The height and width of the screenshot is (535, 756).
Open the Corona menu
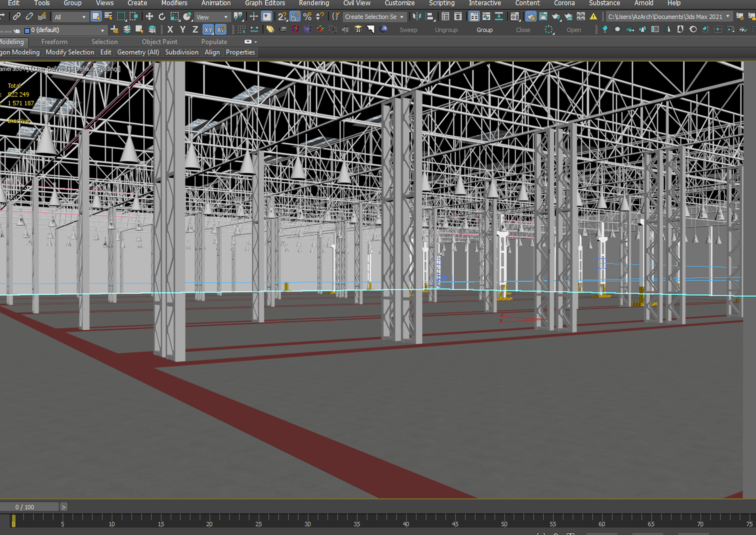(564, 3)
